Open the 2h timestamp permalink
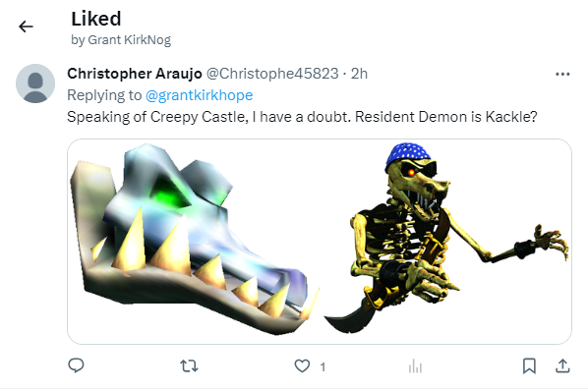This screenshot has height=389, width=588. click(359, 74)
